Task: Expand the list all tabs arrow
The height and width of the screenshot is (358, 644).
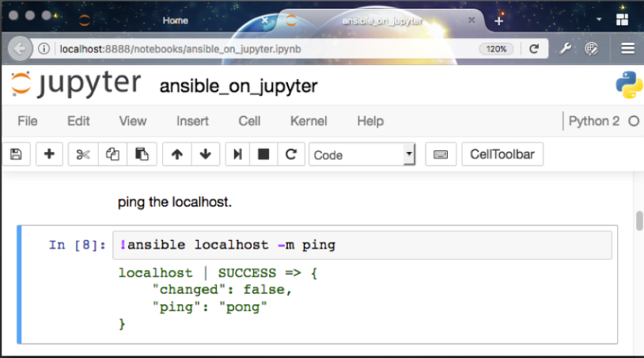Action: [599, 19]
